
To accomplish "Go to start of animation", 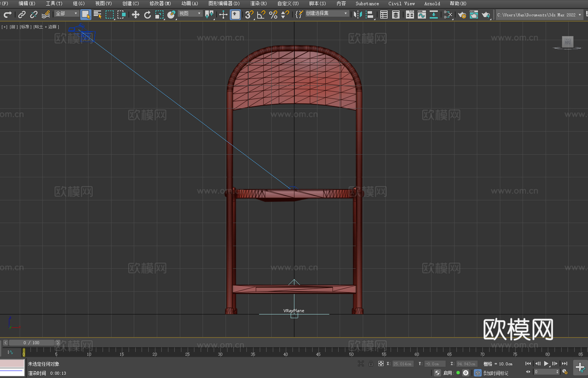I will [x=528, y=364].
